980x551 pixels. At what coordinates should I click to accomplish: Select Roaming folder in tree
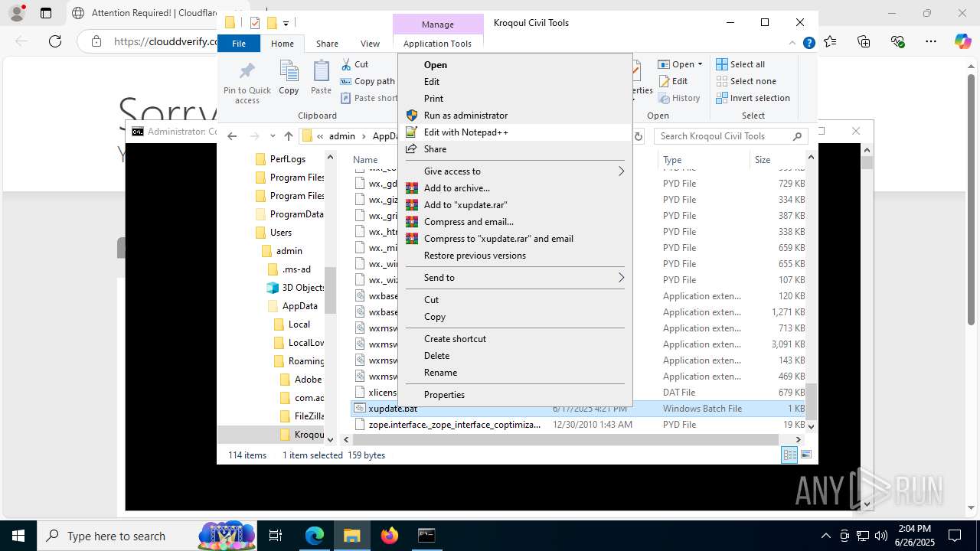coord(299,361)
